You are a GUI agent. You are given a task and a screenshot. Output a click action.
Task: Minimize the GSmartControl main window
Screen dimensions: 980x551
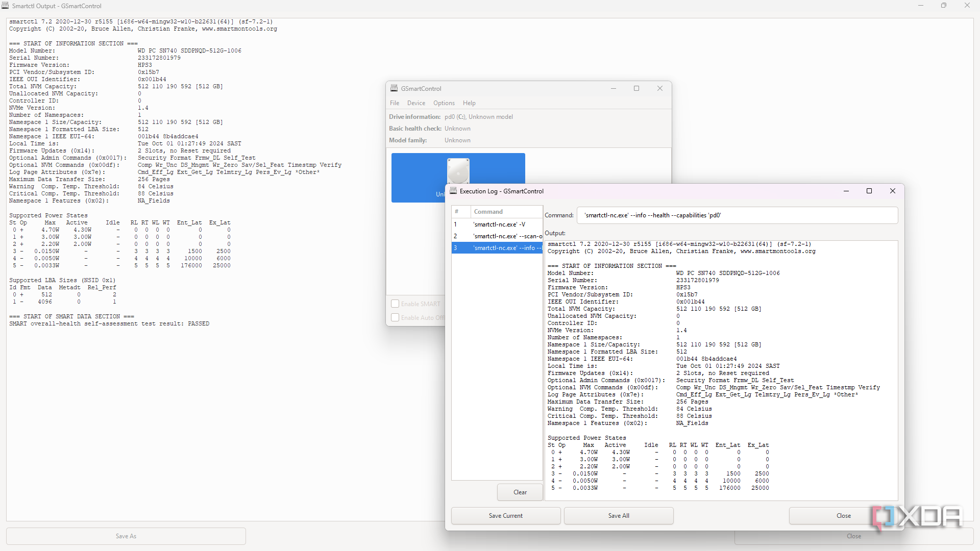pos(614,88)
